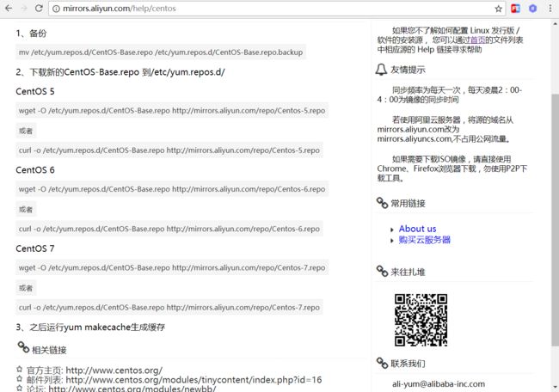Click the mv backup command code block
Screen dimensions: 559x392
click(161, 52)
